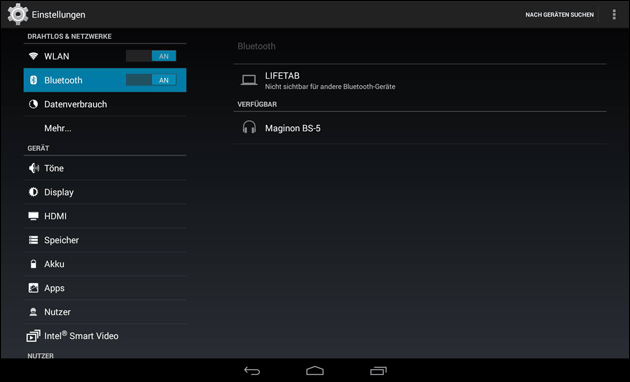
Task: Open Display settings
Action: tap(105, 192)
